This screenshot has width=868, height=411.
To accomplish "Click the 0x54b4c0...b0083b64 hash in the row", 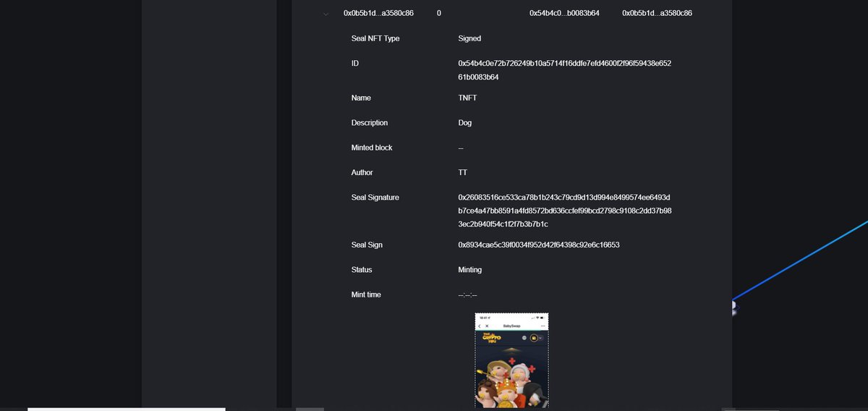I will coord(564,14).
